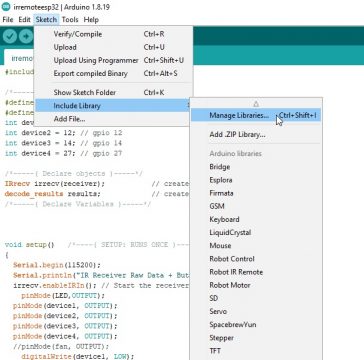Expand the Include Library submenu
This screenshot has height=360, width=364.
point(113,106)
